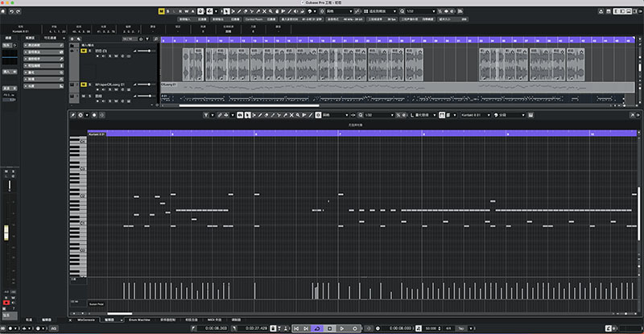The image size is (644, 334).
Task: Solo the first audio track
Action: point(90,51)
